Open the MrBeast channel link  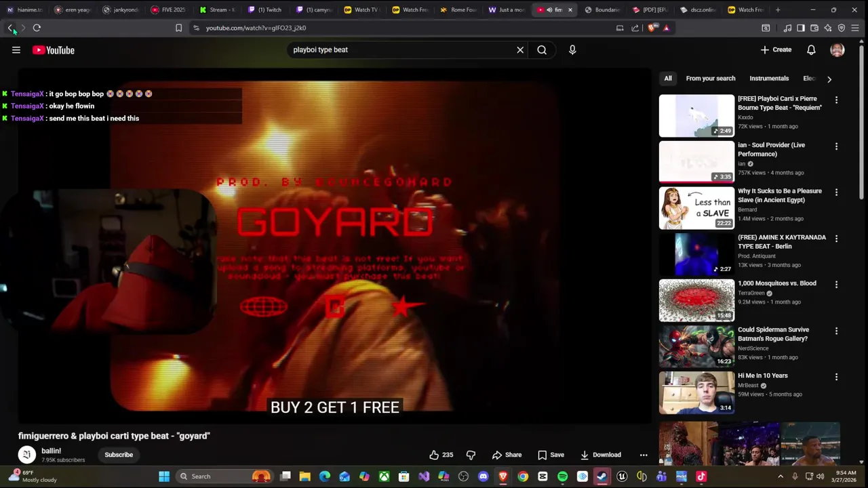pyautogui.click(x=748, y=385)
